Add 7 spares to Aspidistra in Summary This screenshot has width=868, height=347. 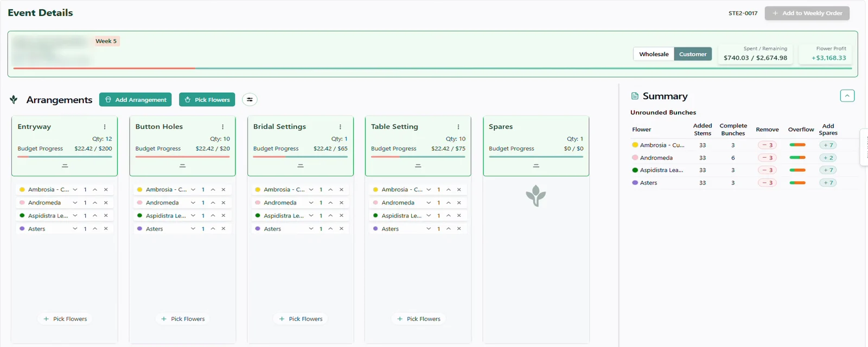pyautogui.click(x=828, y=170)
